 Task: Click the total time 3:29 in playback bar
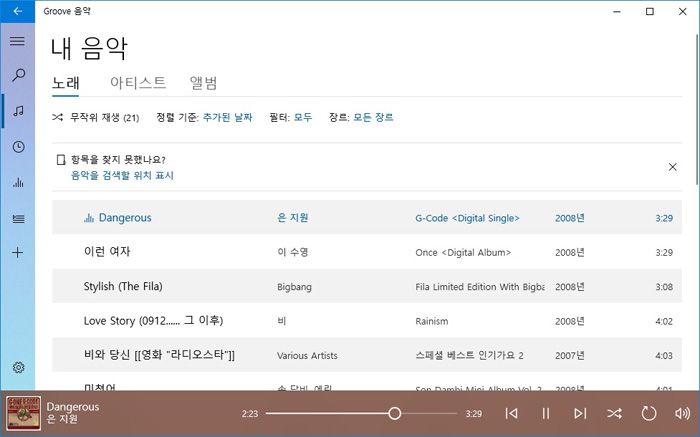click(474, 414)
